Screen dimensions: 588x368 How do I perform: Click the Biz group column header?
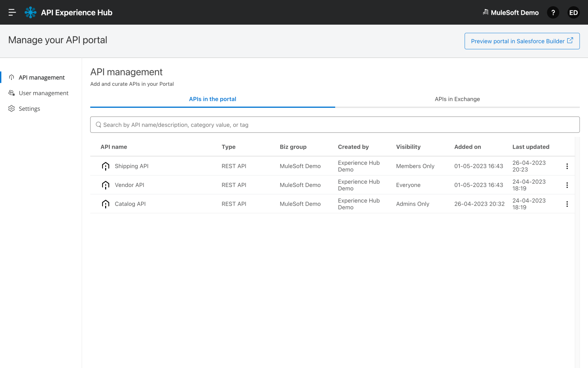click(x=293, y=147)
